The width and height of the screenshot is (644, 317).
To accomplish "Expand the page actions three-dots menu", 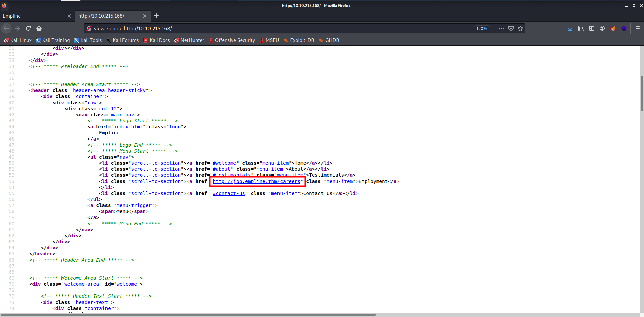I will (502, 28).
